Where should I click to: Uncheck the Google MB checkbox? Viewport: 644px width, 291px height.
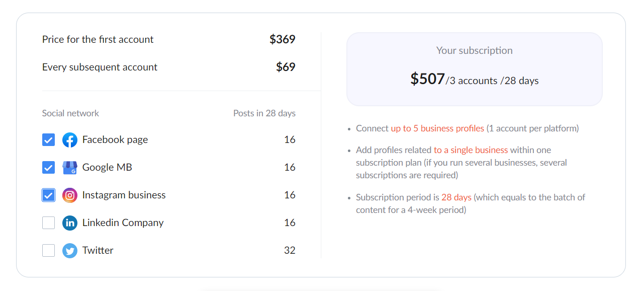point(48,168)
